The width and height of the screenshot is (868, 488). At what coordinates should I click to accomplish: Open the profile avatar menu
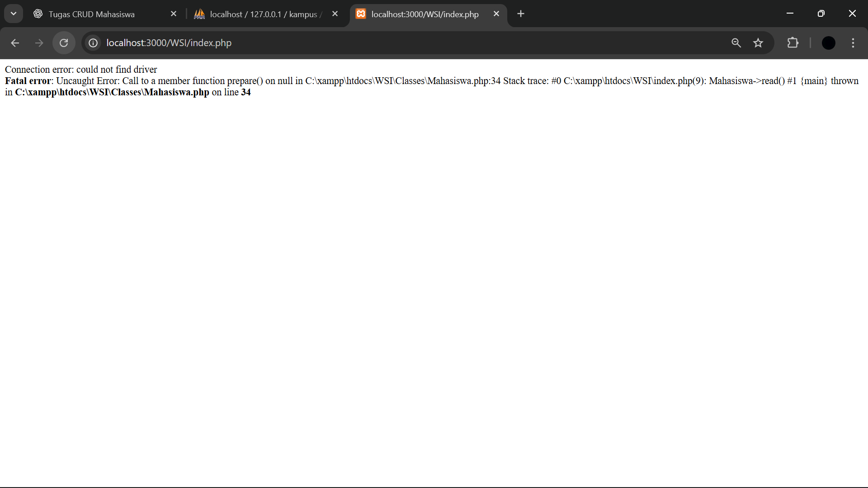click(828, 43)
